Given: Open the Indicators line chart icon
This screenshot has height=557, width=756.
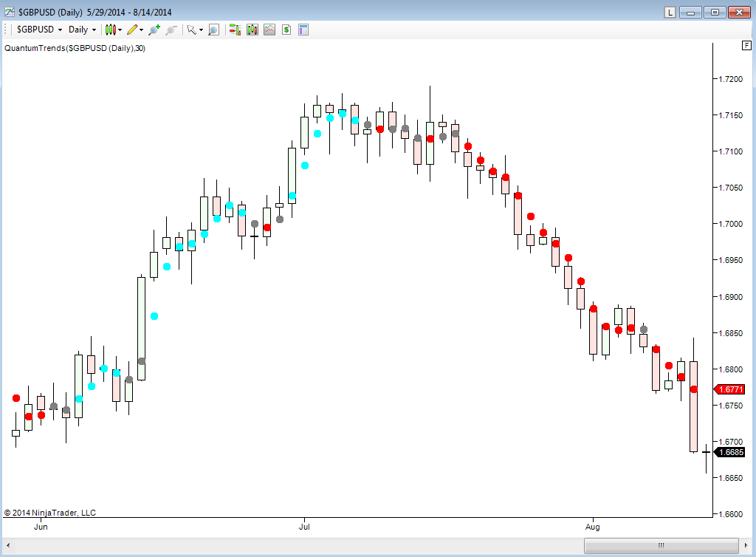Looking at the screenshot, I should point(269,30).
